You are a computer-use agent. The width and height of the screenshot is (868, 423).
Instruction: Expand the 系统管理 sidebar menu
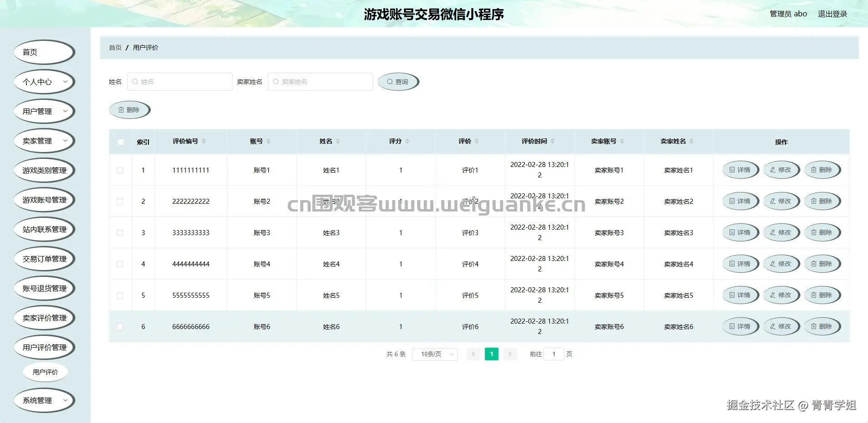[x=44, y=400]
